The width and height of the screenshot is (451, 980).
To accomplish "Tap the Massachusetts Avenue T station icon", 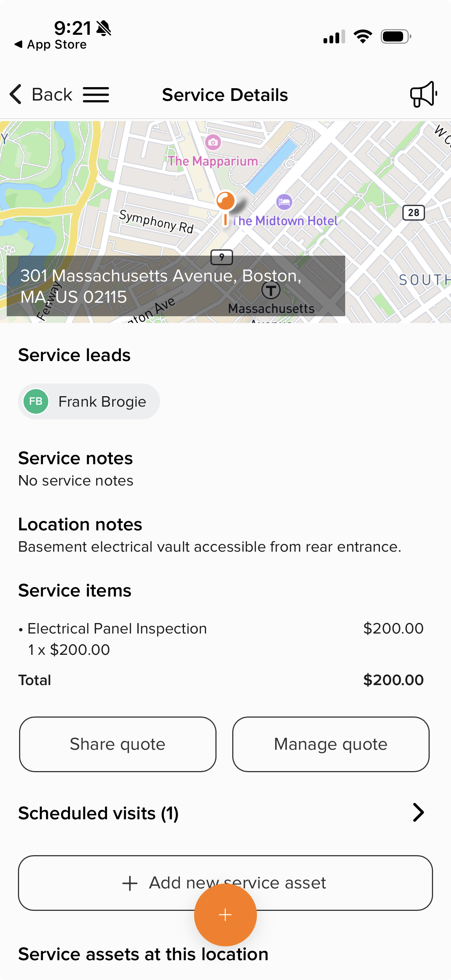I will point(271,290).
